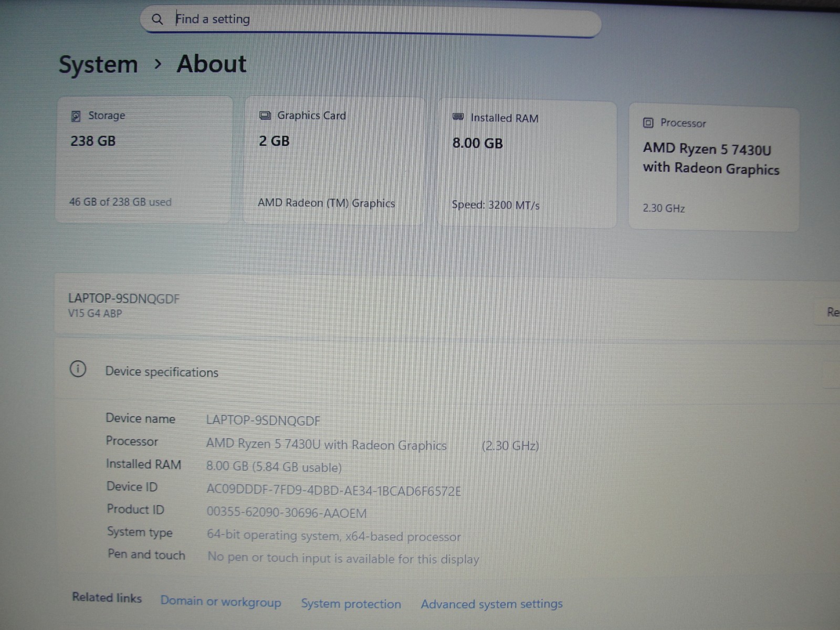Click the Device specifications info icon
This screenshot has width=840, height=630.
(x=78, y=369)
